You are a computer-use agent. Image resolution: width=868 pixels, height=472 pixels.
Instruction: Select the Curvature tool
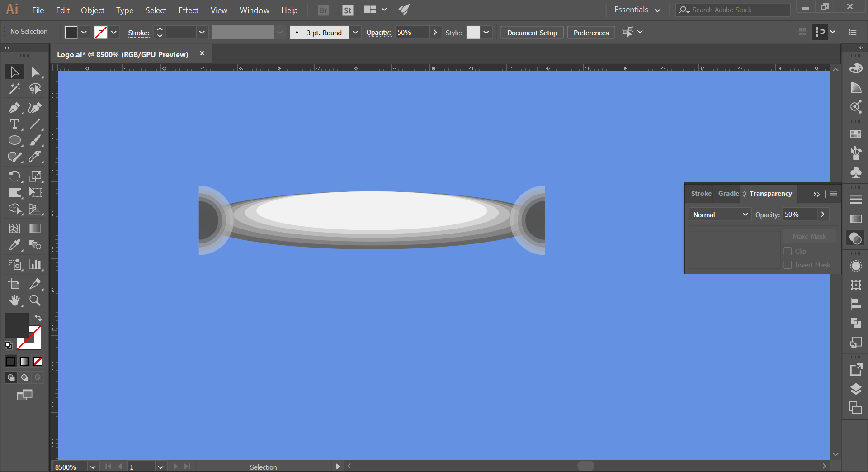pyautogui.click(x=35, y=108)
